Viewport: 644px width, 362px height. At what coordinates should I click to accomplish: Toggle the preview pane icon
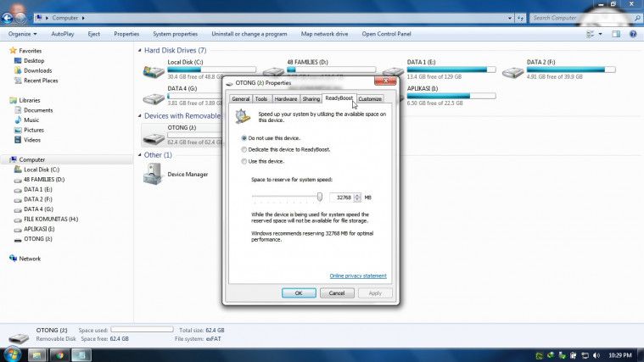tap(616, 34)
